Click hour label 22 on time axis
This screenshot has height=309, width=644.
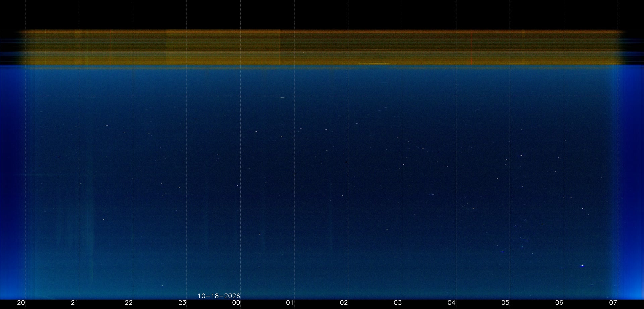[x=129, y=303]
